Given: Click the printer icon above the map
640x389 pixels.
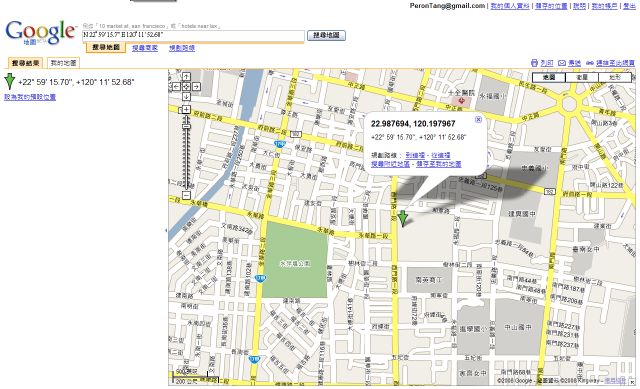Looking at the screenshot, I should click(x=534, y=63).
